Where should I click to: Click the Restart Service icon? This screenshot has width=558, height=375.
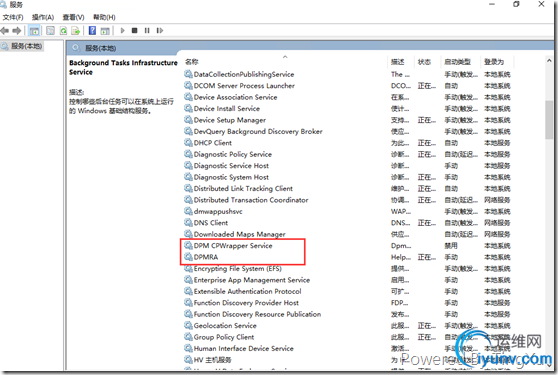click(160, 31)
